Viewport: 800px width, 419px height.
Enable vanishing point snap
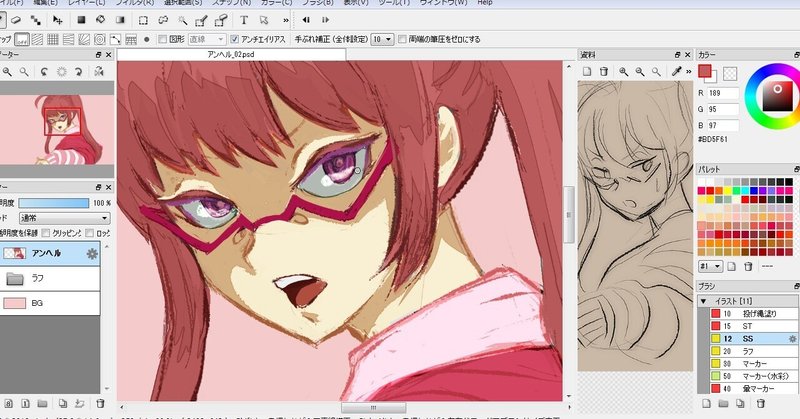pyautogui.click(x=68, y=39)
